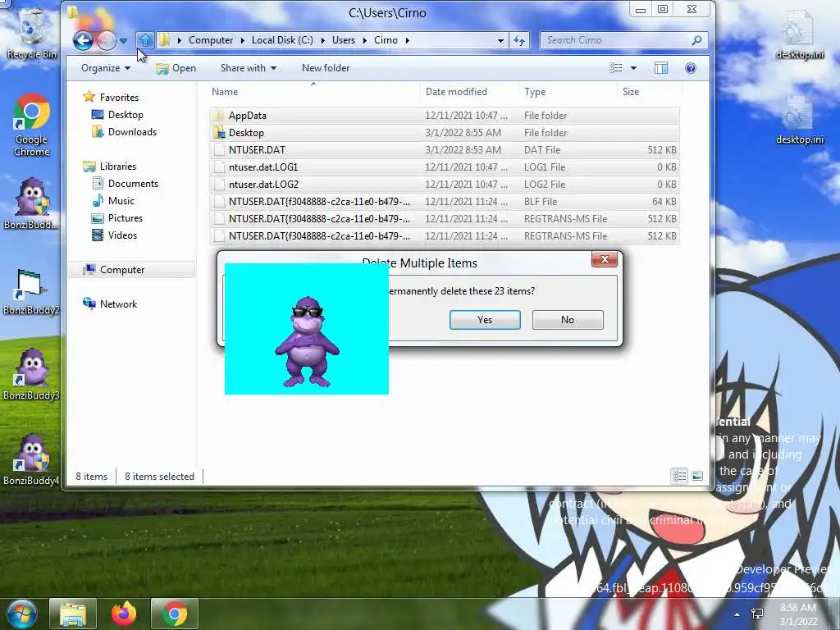Open Music library
This screenshot has height=630, width=840.
click(113, 201)
